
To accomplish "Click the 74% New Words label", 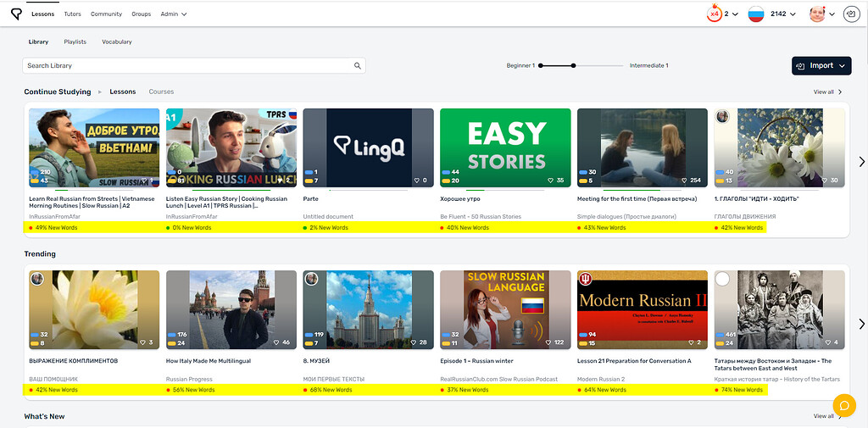I will [x=743, y=390].
